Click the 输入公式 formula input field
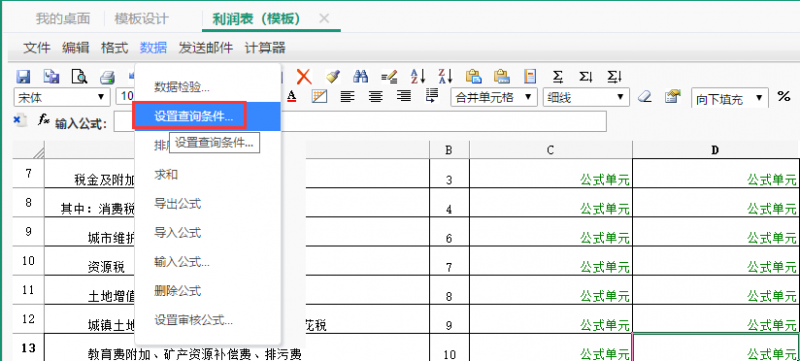This screenshot has width=800, height=361. (x=360, y=121)
